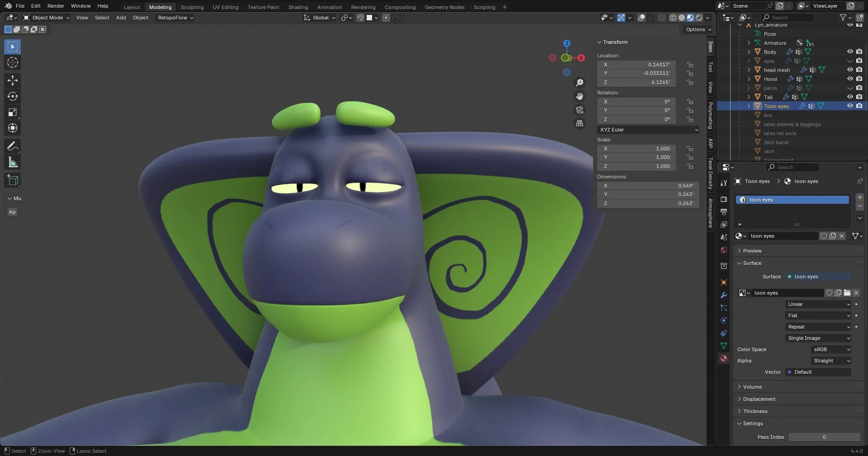Hide the Tail object in viewport

click(x=850, y=97)
